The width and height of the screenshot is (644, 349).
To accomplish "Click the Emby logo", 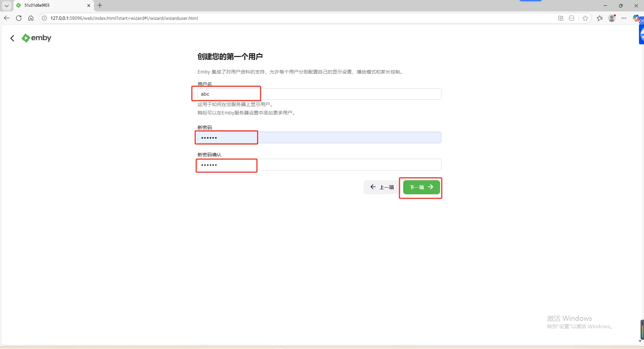I will (36, 38).
